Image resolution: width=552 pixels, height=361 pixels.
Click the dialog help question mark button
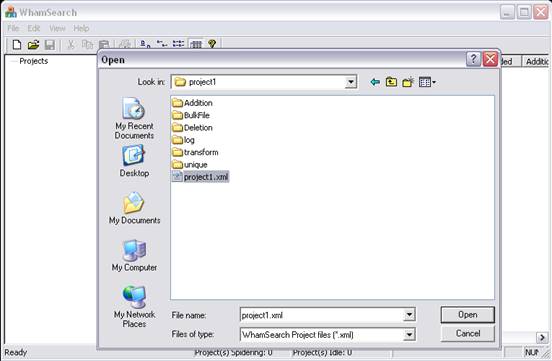pos(473,59)
